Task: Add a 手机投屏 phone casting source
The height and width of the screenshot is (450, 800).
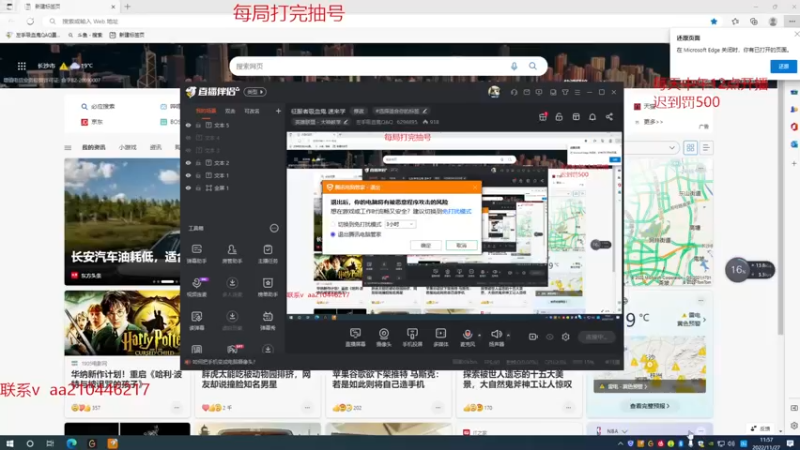Action: pos(412,337)
